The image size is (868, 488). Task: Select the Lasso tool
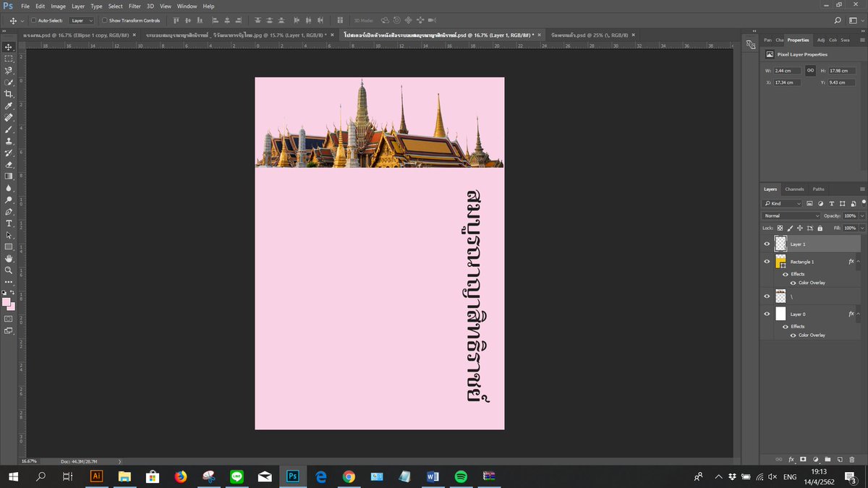9,71
